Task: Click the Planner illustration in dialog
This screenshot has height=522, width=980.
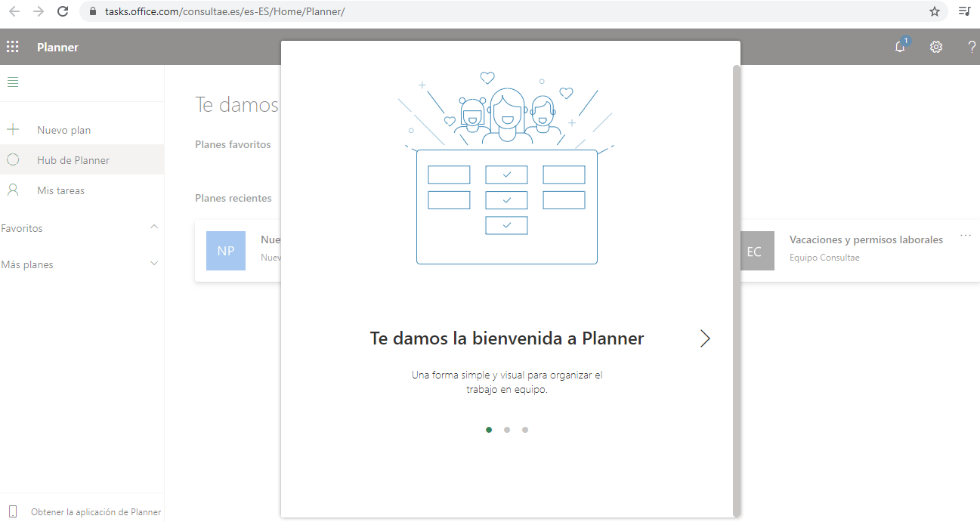Action: pos(506,168)
